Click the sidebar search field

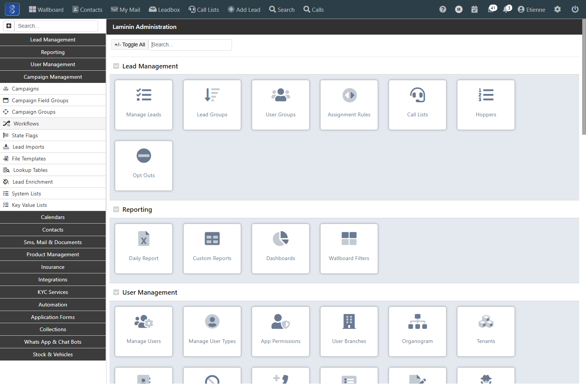[x=56, y=26]
